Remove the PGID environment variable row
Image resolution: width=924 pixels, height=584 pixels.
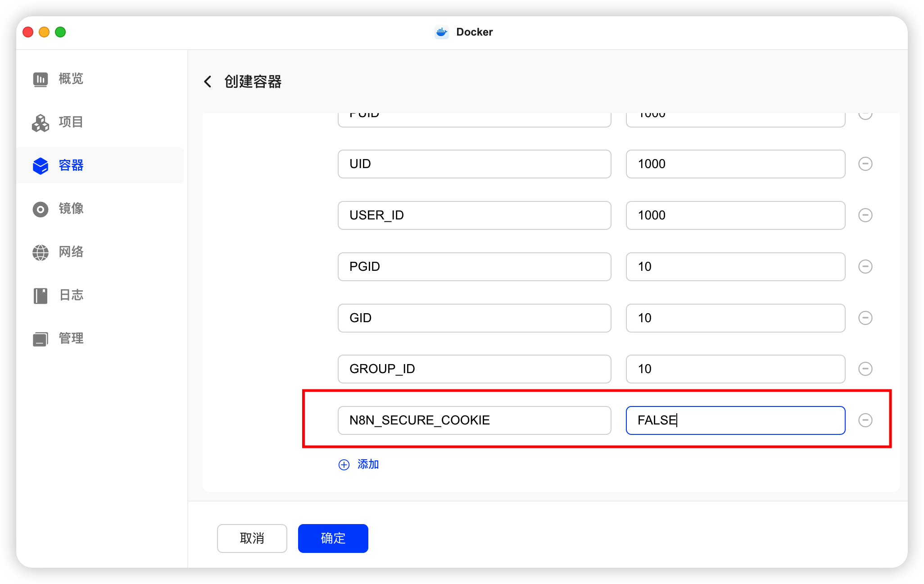point(865,267)
